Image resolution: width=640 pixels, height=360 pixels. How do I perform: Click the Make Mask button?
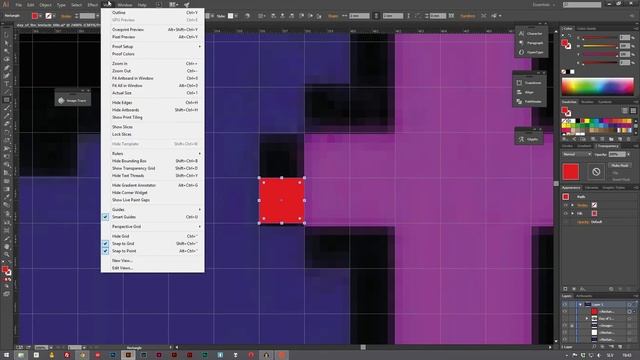(620, 166)
